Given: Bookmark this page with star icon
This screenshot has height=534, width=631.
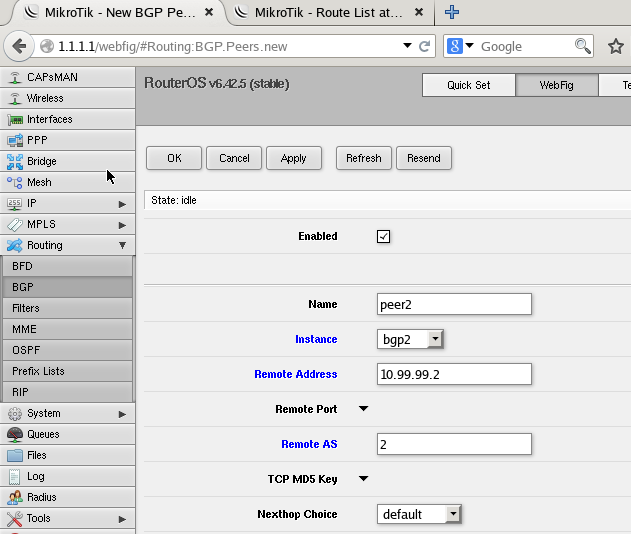Looking at the screenshot, I should [x=616, y=46].
